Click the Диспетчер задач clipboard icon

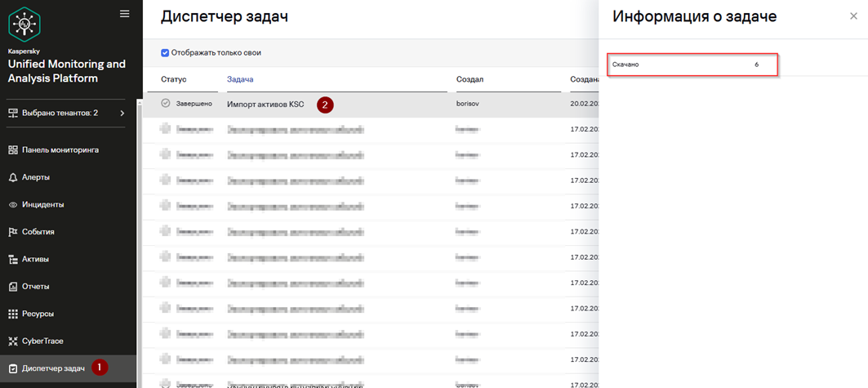[x=14, y=368]
